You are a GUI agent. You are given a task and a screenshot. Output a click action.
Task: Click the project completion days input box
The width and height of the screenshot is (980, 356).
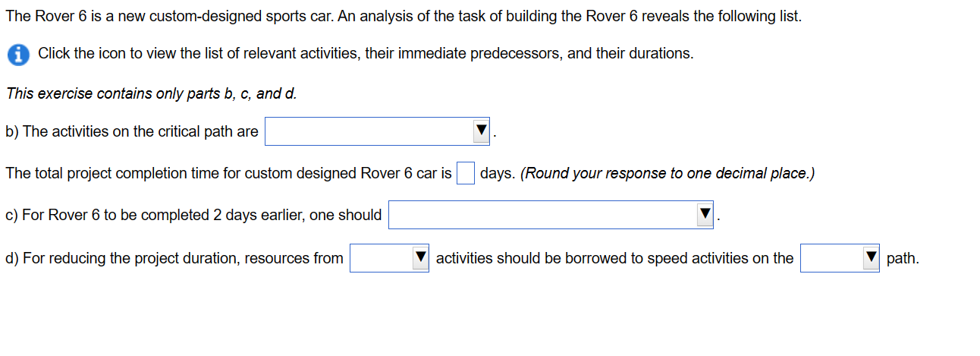pos(466,173)
